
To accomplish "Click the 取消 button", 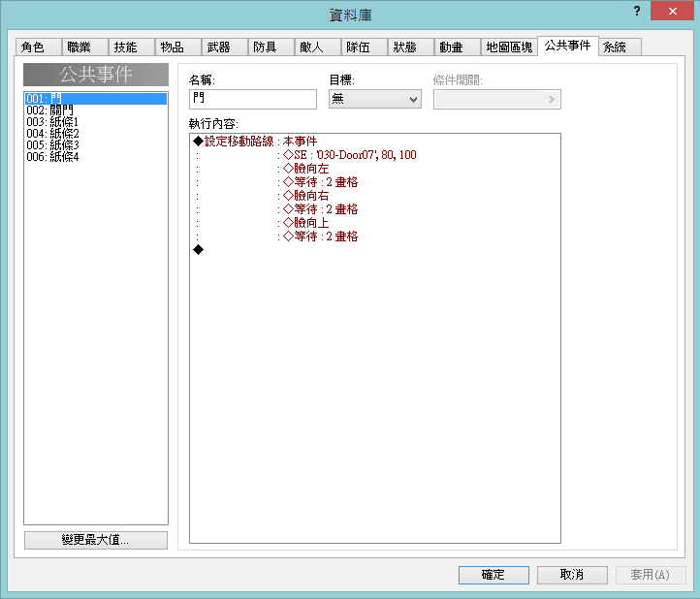I will pyautogui.click(x=572, y=575).
